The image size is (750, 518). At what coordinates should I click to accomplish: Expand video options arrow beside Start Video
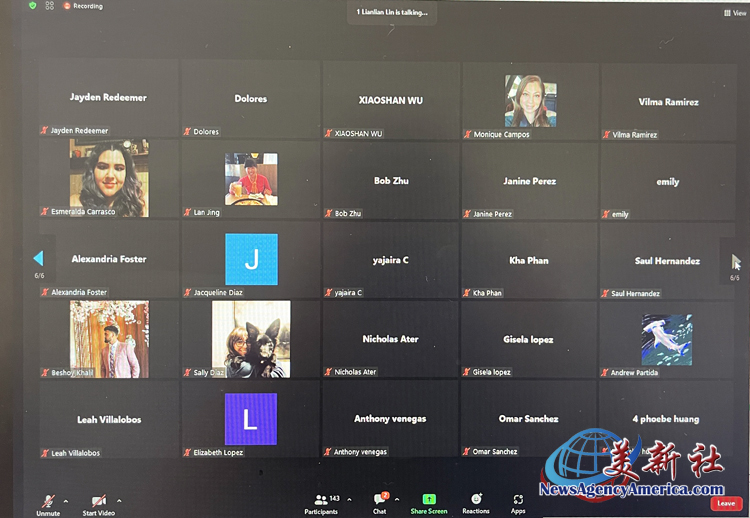pyautogui.click(x=119, y=501)
